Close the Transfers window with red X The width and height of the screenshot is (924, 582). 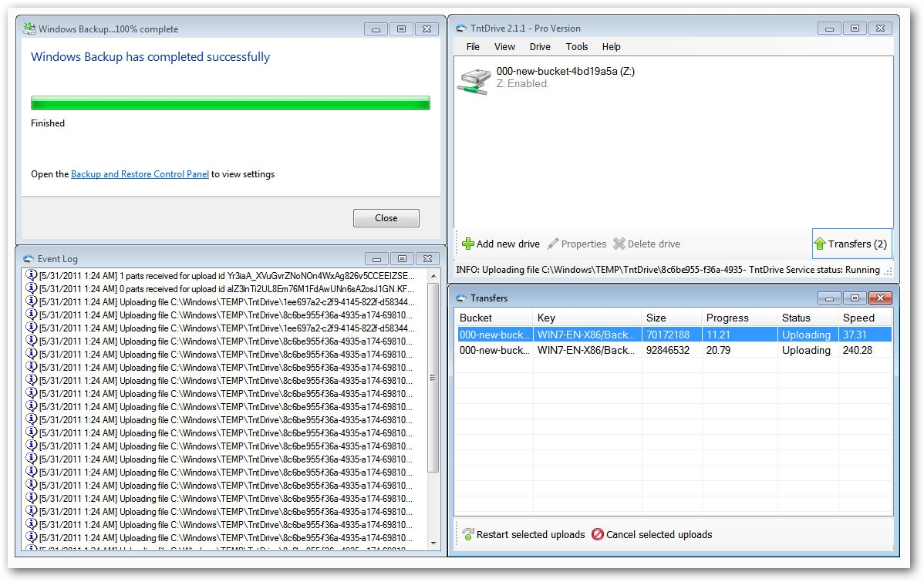click(x=880, y=298)
